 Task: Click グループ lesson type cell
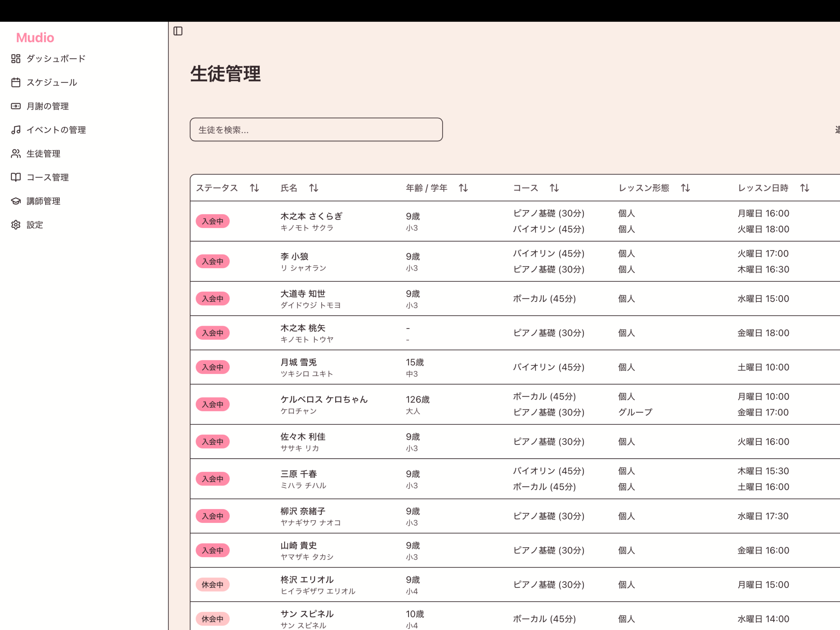pyautogui.click(x=635, y=412)
